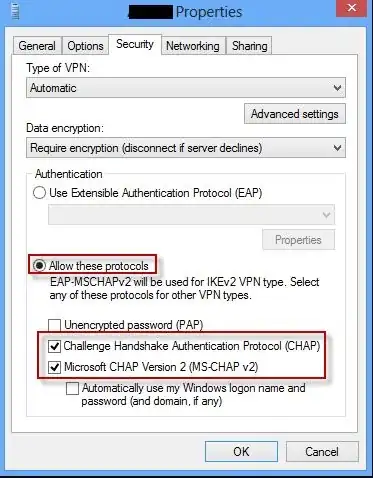
Task: Select Use Extensible Authentication Protocol radio
Action: tap(39, 193)
